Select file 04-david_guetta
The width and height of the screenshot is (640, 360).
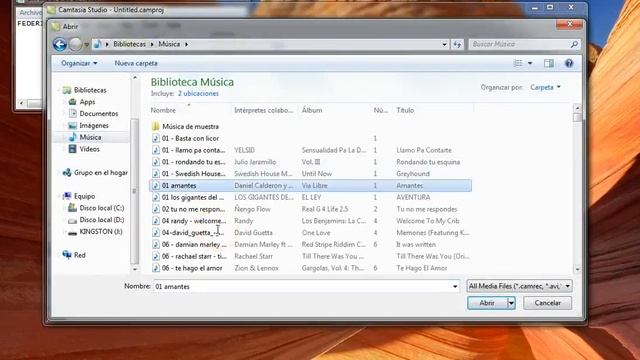[188, 233]
